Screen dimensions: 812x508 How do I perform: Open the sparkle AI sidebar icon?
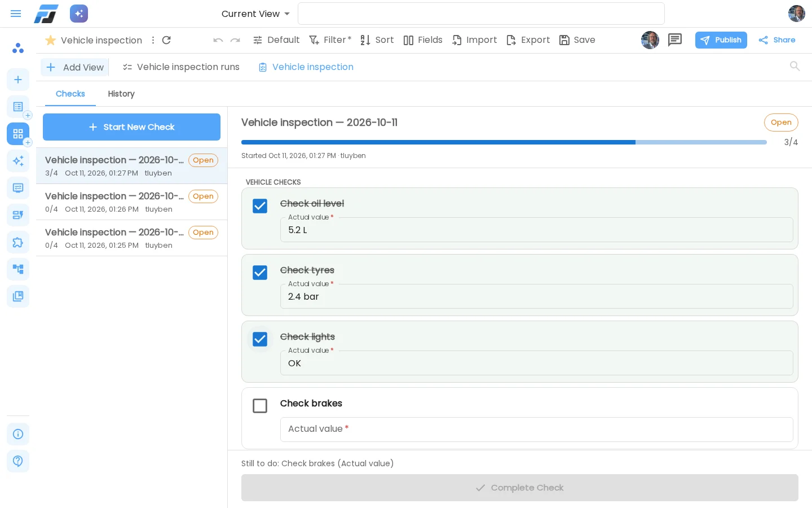click(18, 161)
